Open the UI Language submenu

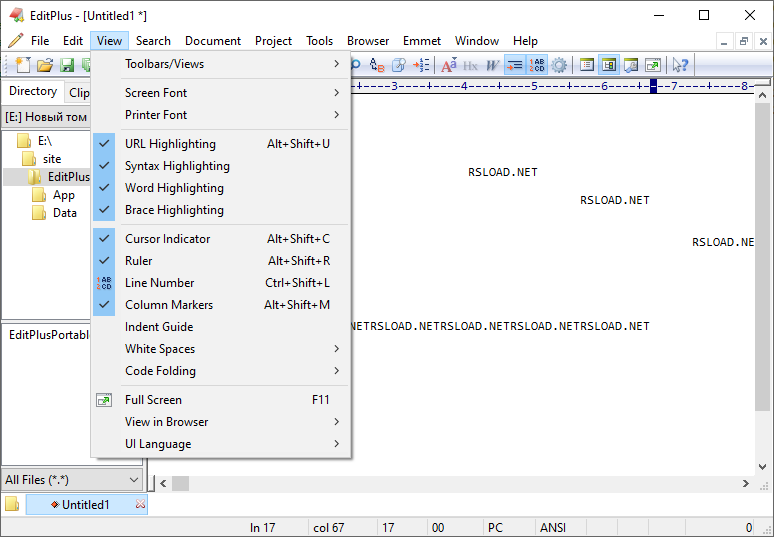click(x=221, y=444)
